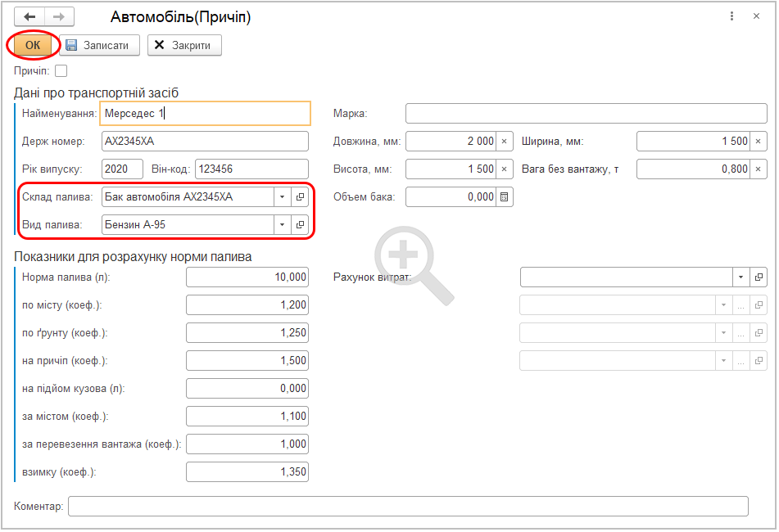
Task: Open the three-dot more actions menu
Action: [x=731, y=16]
